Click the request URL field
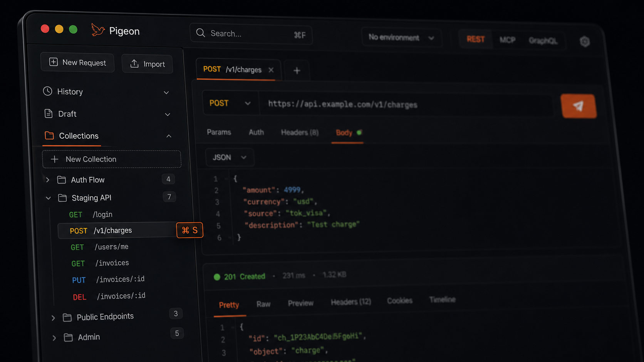The height and width of the screenshot is (362, 644). [x=406, y=105]
